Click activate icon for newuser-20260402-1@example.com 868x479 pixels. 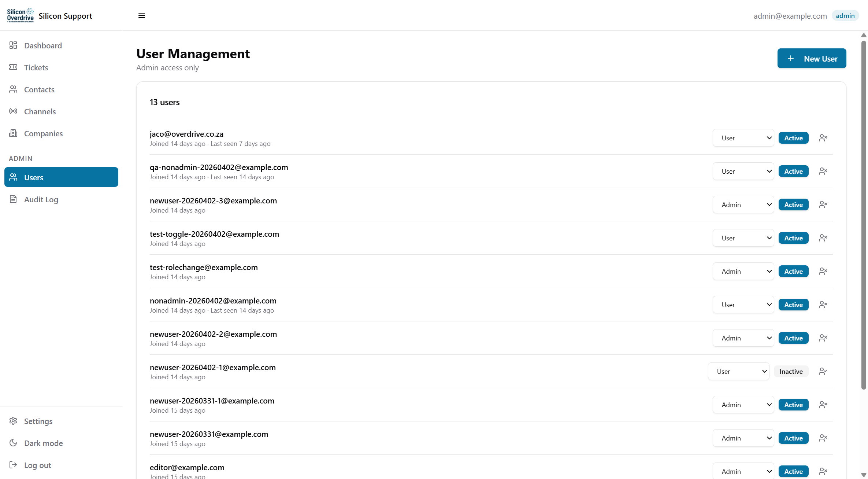pyautogui.click(x=823, y=371)
